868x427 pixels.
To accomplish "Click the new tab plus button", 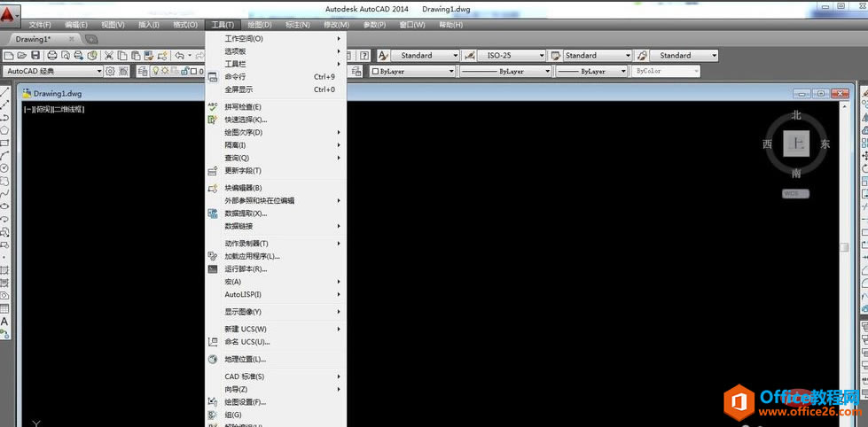I will click(x=90, y=39).
